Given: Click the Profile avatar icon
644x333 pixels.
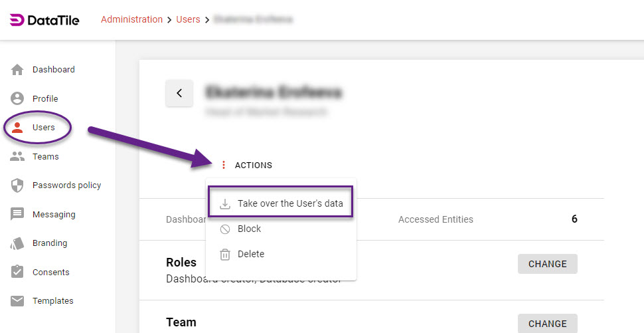Looking at the screenshot, I should [18, 98].
